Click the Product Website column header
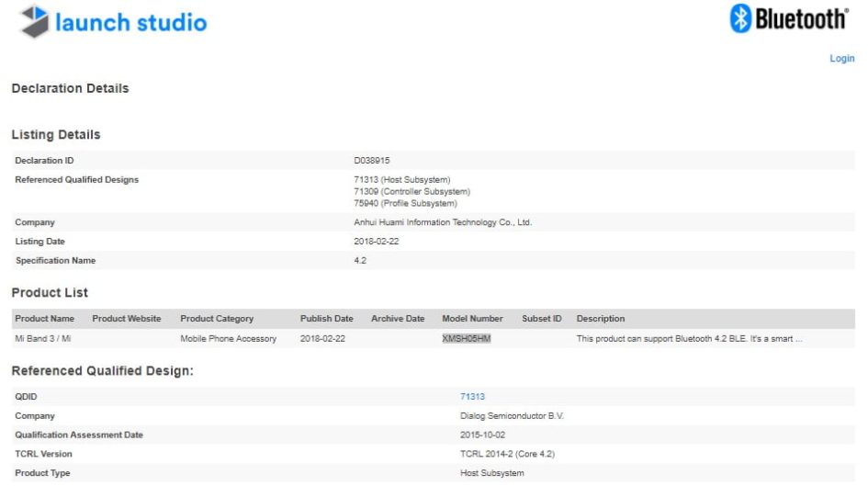This screenshot has width=868, height=486. point(126,318)
